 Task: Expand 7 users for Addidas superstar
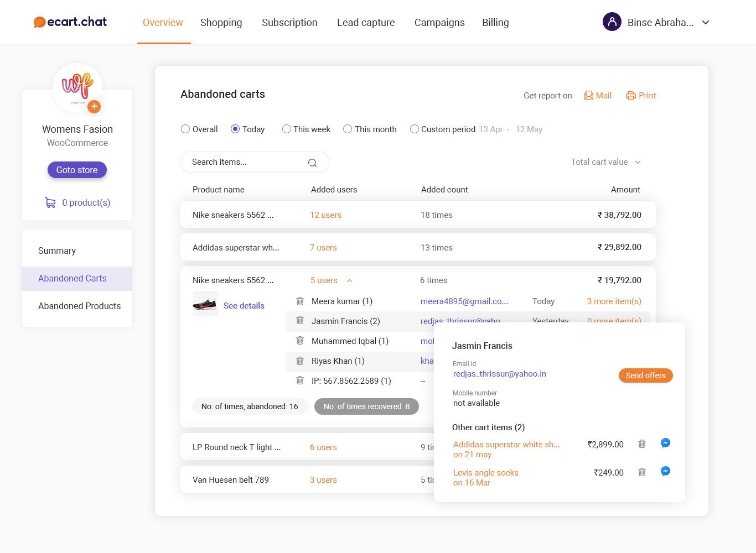click(323, 248)
